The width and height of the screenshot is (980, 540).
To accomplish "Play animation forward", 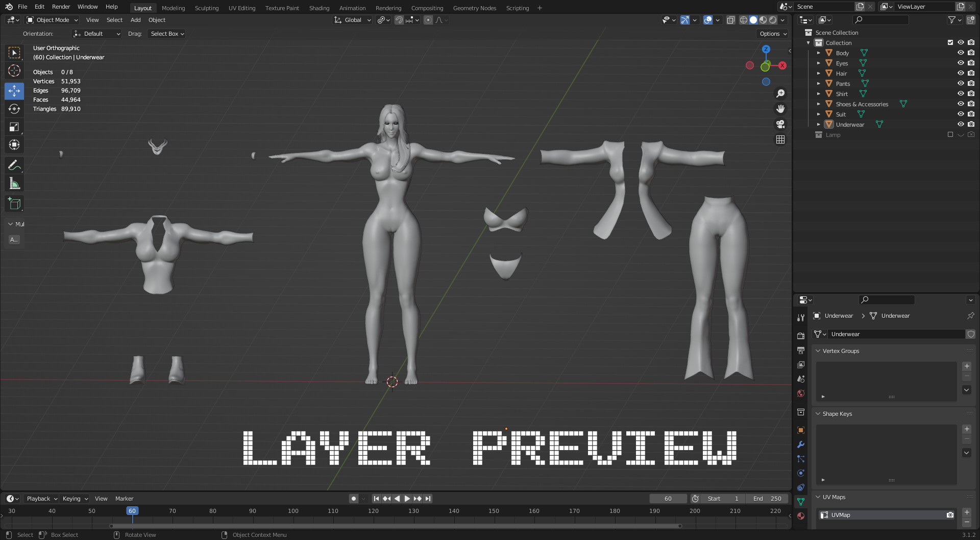I will 407,499.
